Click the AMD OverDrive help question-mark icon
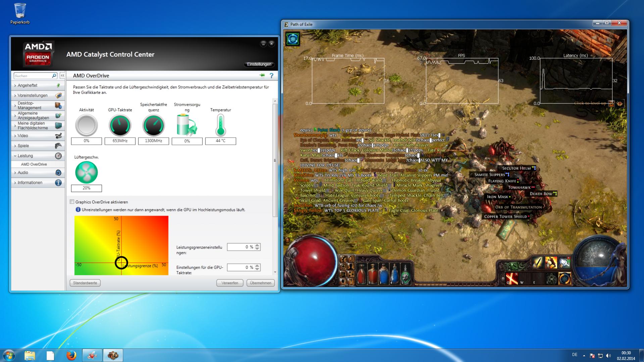The image size is (644, 362). point(271,76)
